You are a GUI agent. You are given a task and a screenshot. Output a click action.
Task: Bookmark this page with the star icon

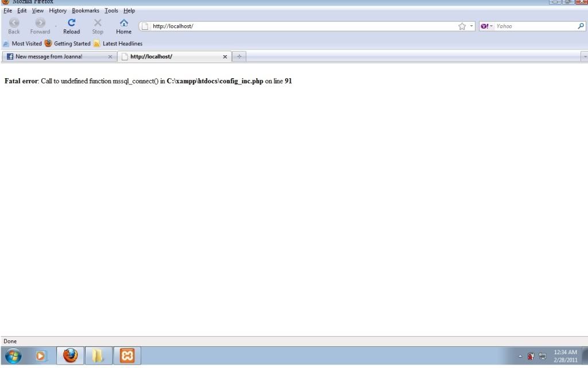click(462, 26)
